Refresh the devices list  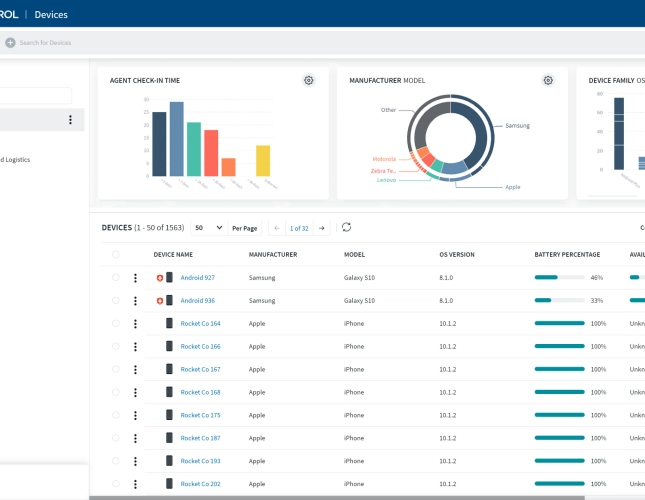(347, 228)
